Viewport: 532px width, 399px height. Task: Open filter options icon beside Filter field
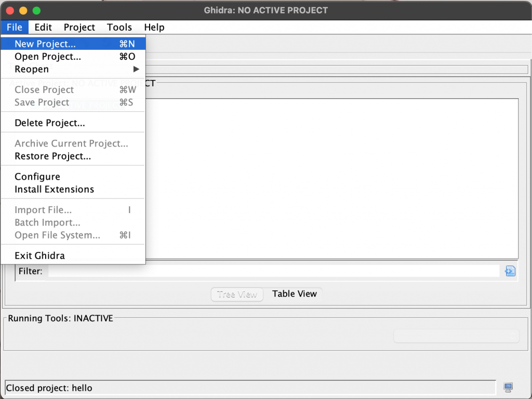510,271
